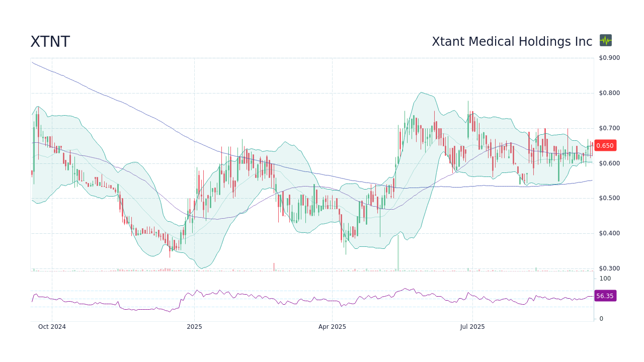The image size is (644, 362).
Task: Click the Xtant Medical Holdings Inc company name
Action: [512, 41]
